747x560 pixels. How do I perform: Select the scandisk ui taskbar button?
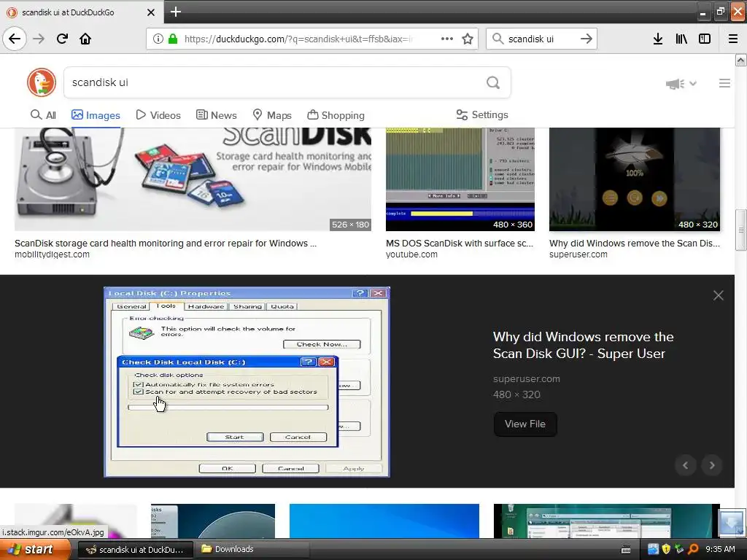(135, 550)
